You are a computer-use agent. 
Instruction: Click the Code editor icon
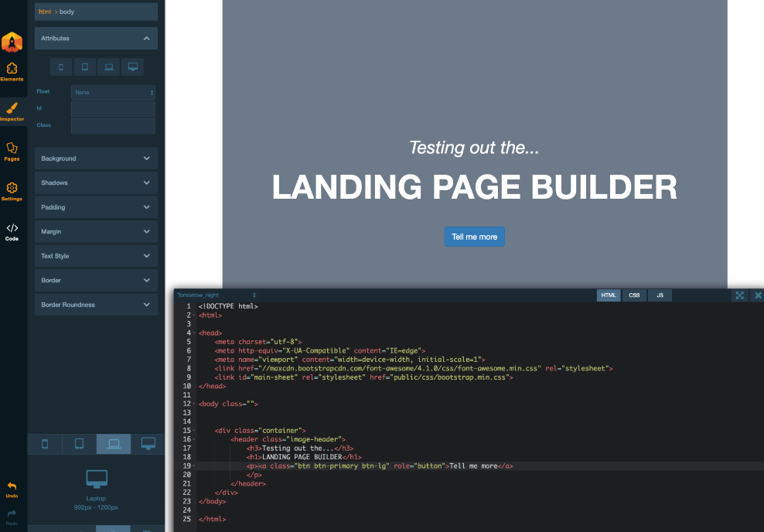(x=12, y=231)
